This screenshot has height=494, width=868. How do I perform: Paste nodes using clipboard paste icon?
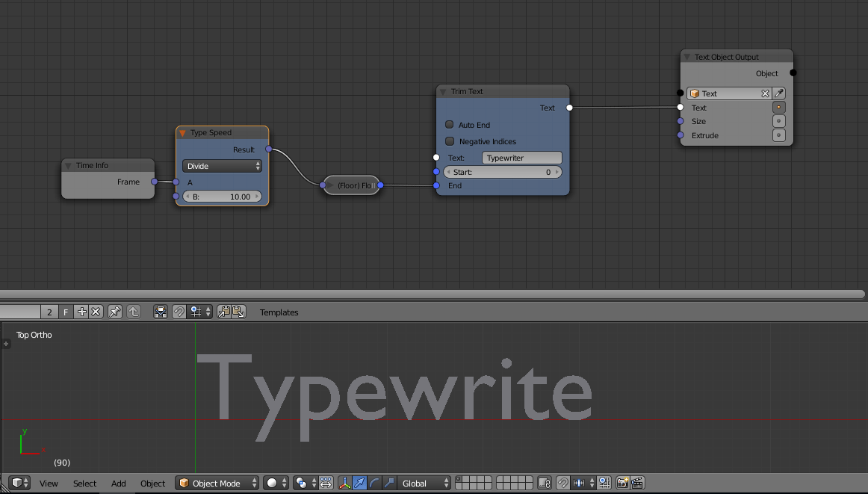[x=238, y=312]
